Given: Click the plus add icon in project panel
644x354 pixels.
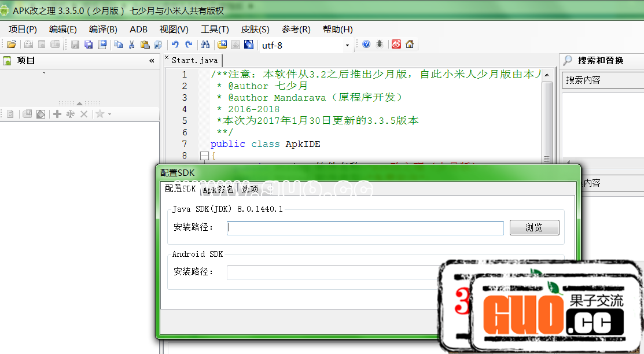Looking at the screenshot, I should [57, 114].
